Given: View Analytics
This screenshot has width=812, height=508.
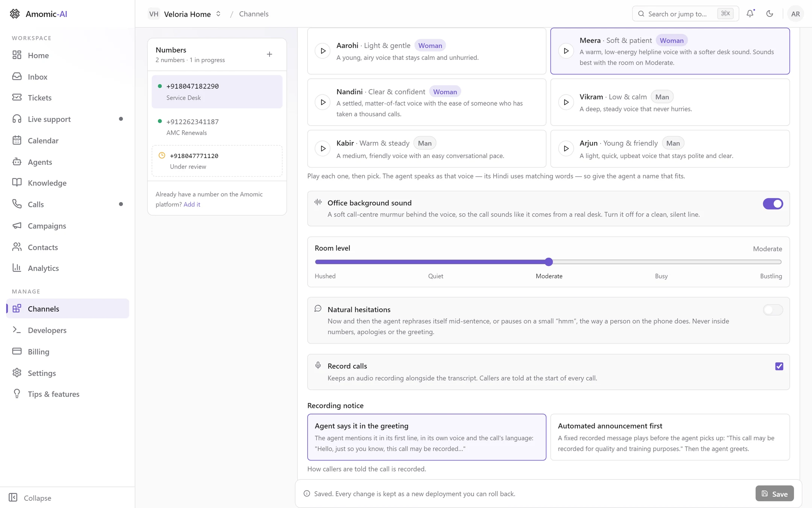Looking at the screenshot, I should pos(68,268).
